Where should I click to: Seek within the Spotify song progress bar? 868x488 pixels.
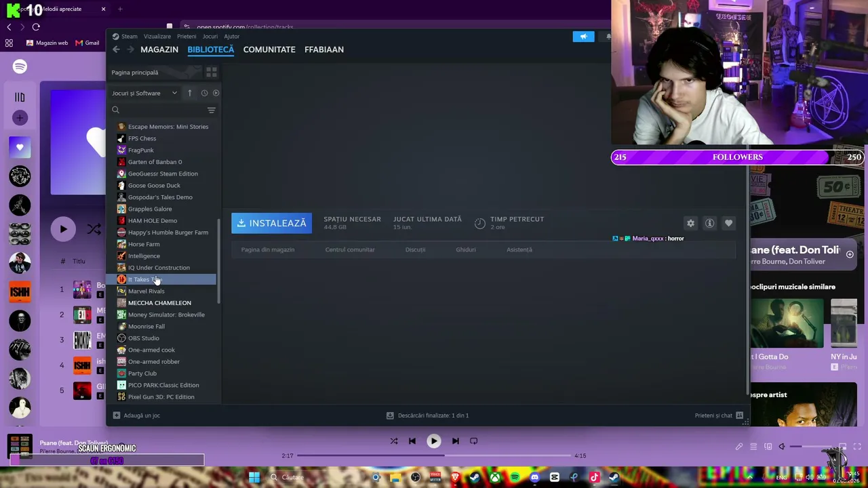(434, 455)
